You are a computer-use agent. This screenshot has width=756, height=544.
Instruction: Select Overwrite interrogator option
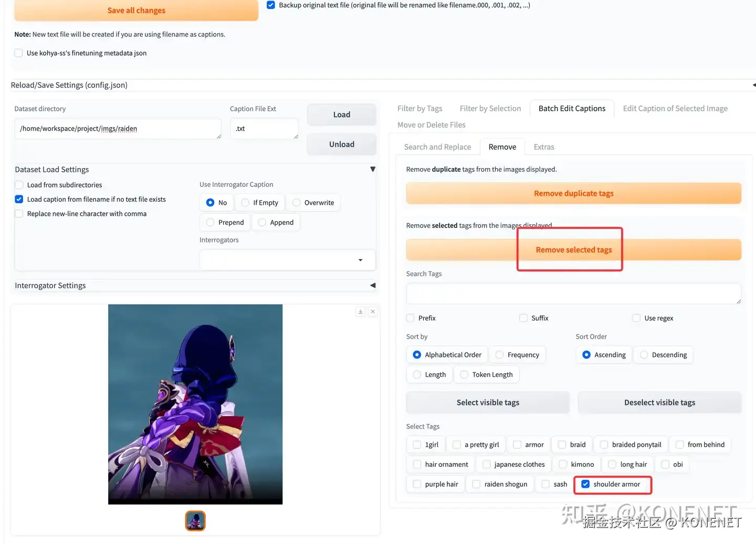[x=313, y=203]
